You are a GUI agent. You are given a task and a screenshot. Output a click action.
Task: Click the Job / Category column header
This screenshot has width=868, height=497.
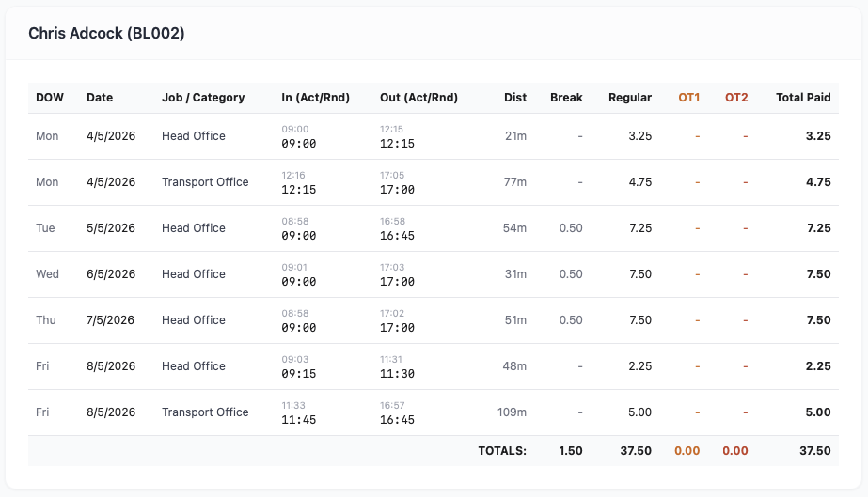coord(203,98)
